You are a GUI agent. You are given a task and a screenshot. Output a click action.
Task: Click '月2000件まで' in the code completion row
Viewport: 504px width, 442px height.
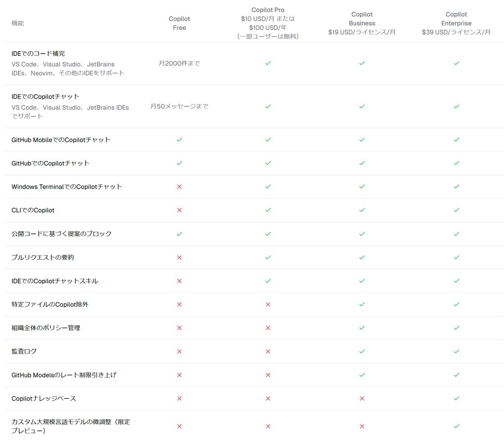[x=179, y=64]
